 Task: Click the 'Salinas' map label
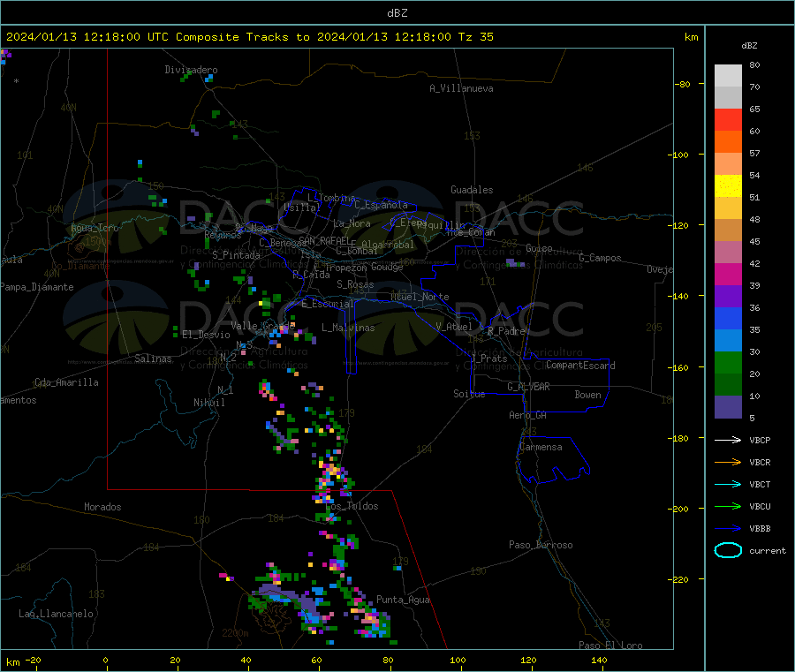[153, 359]
